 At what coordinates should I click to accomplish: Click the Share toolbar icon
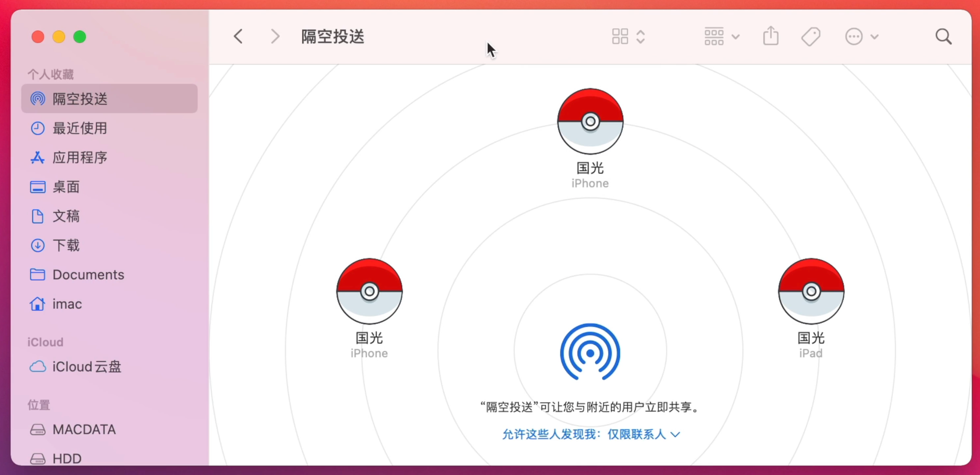[x=771, y=36]
